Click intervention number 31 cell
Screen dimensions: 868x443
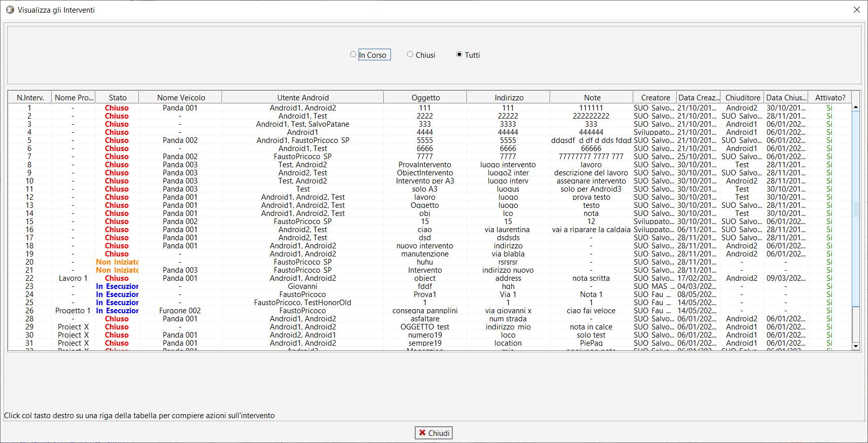click(x=29, y=343)
